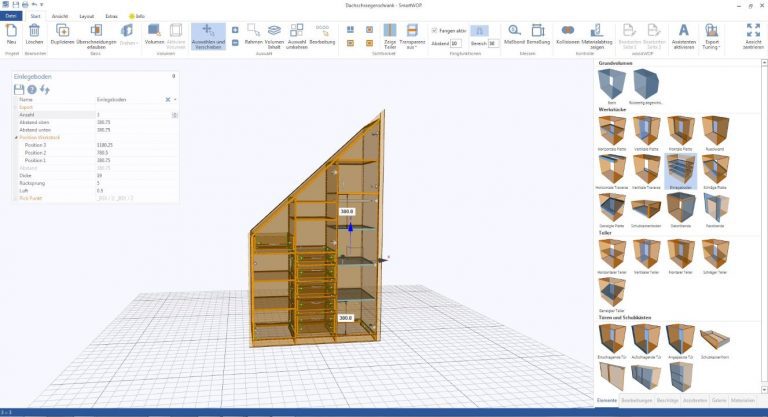Click the help icon in the properties panel
This screenshot has width=768, height=417.
[32, 89]
